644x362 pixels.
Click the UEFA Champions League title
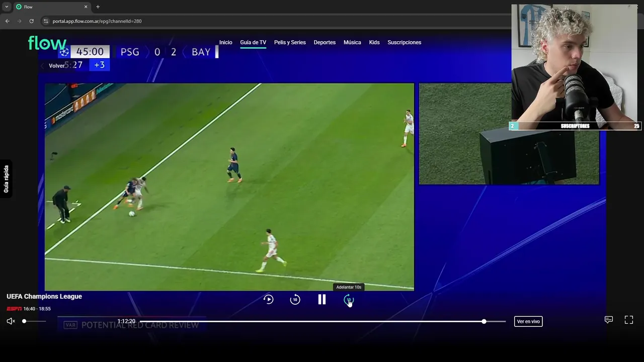(x=44, y=297)
